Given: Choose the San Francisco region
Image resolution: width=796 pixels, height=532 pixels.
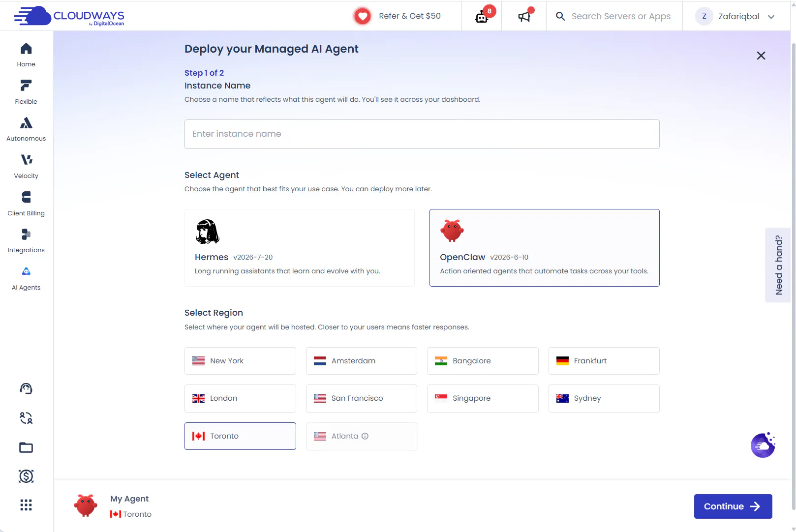Looking at the screenshot, I should tap(361, 398).
